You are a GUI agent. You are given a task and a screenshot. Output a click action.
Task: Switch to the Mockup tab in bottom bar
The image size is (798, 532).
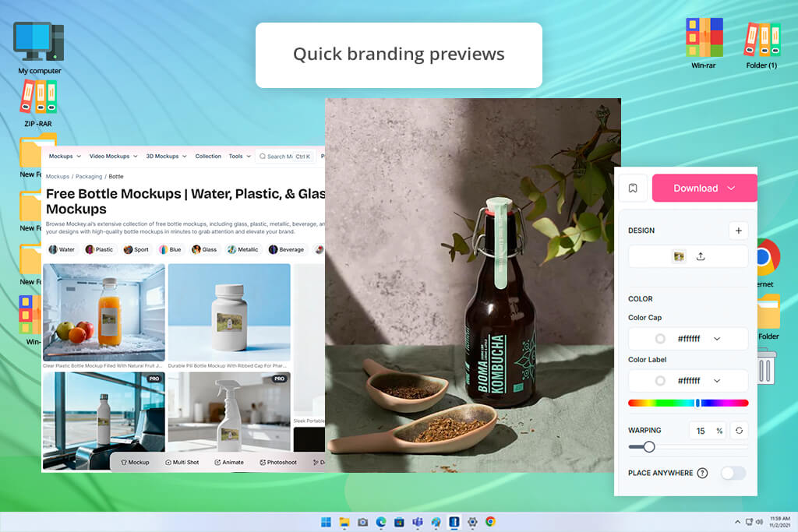(x=135, y=463)
